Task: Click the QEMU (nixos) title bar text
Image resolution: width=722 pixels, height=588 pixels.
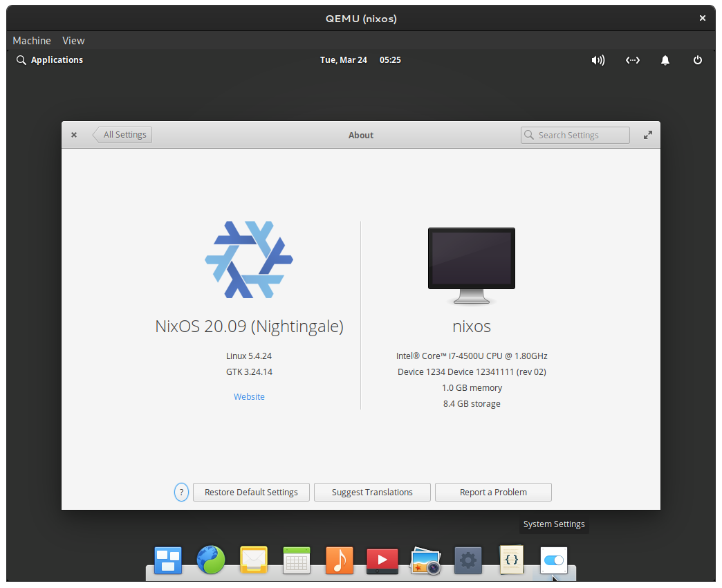Action: click(x=361, y=19)
